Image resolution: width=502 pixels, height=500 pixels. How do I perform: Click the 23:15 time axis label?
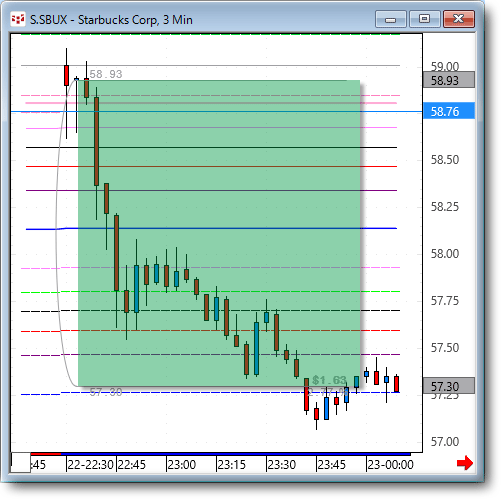[232, 464]
